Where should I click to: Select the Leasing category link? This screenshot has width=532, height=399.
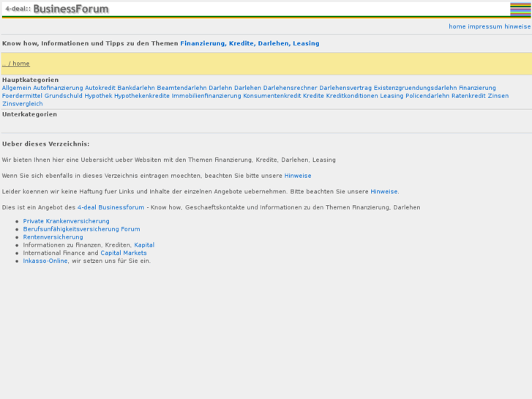point(392,96)
